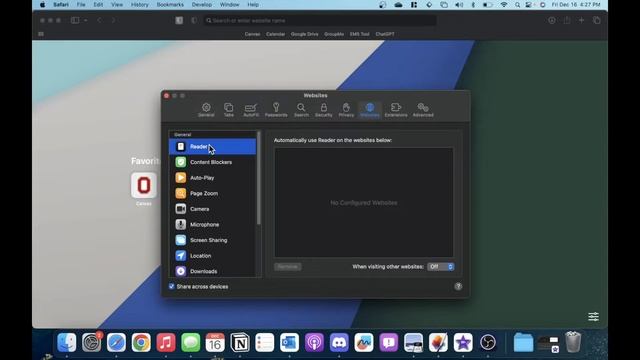
Task: Switch to the Search preferences tab
Action: click(x=301, y=110)
